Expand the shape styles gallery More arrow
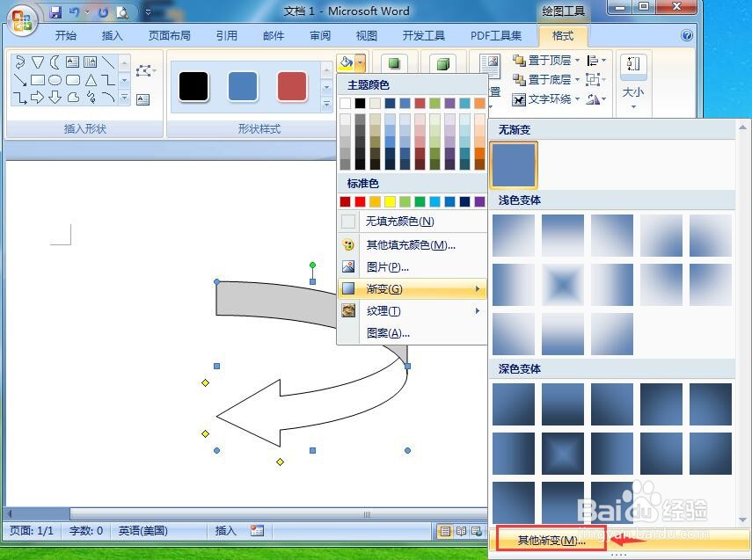The image size is (752, 560). 326,103
